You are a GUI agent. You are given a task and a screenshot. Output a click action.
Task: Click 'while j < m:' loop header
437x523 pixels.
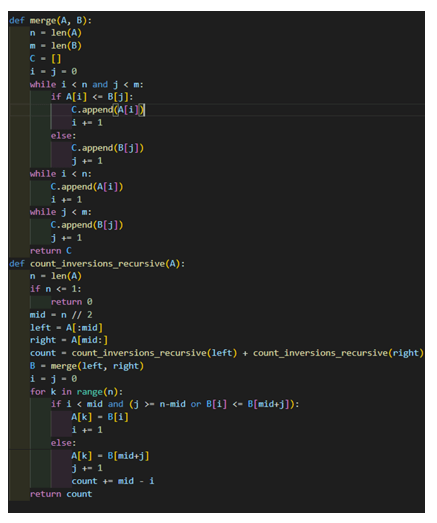click(61, 212)
